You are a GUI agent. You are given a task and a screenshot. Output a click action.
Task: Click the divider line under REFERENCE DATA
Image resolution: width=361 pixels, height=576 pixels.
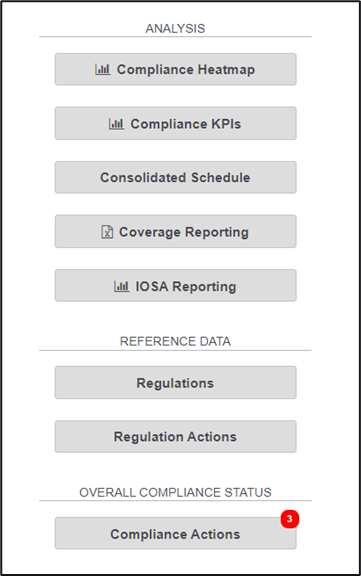tap(175, 350)
